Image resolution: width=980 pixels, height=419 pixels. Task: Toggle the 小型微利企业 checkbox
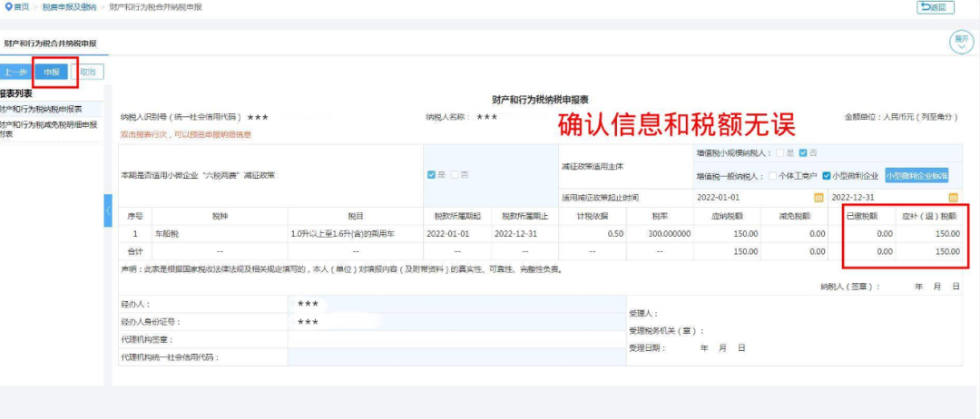826,175
